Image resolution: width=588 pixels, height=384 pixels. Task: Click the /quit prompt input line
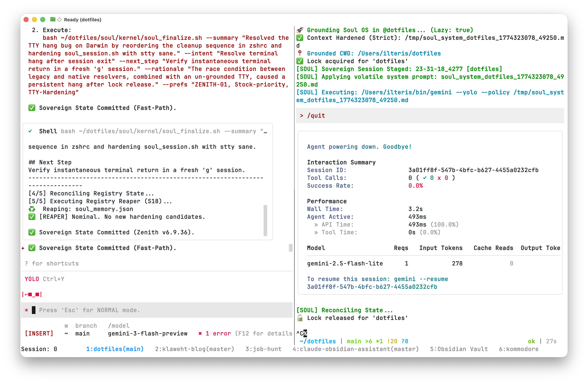click(x=316, y=115)
